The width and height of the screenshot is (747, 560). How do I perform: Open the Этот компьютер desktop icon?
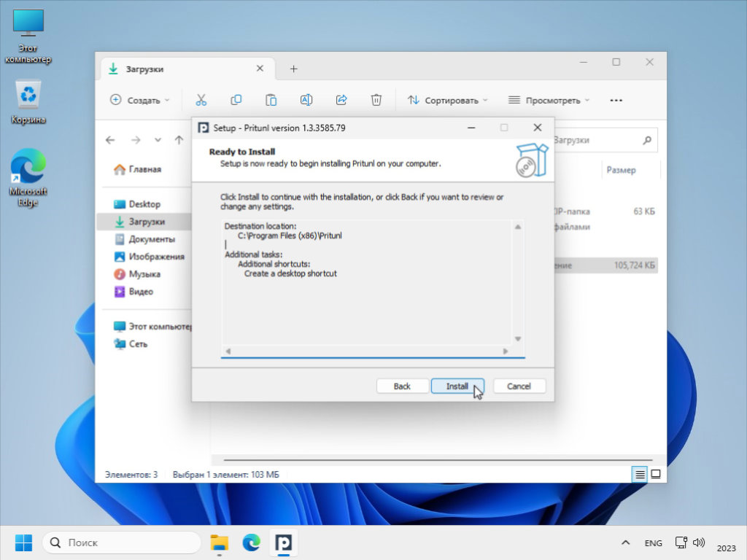pos(28,36)
